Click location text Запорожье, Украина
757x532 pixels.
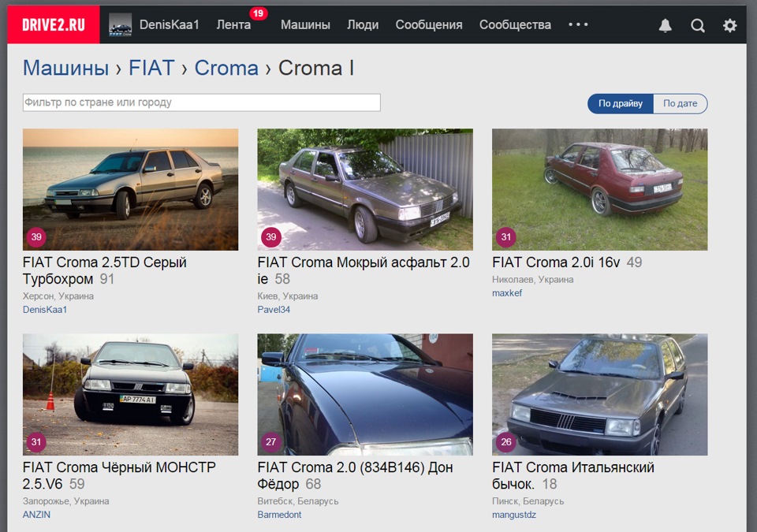tap(65, 501)
